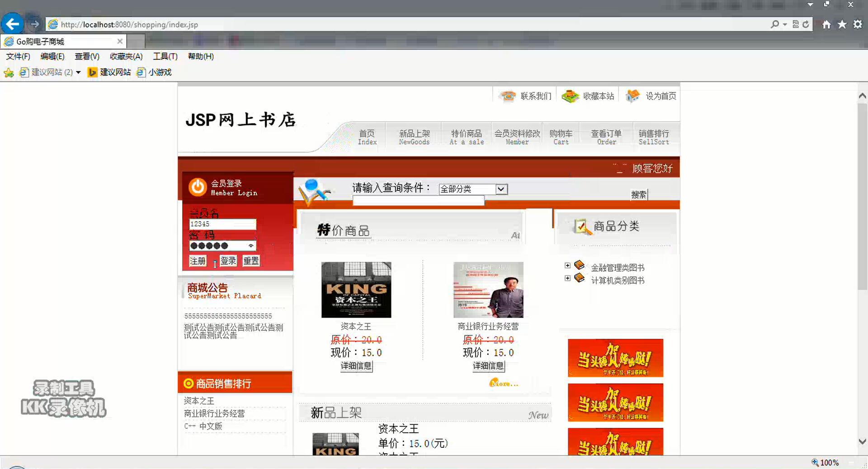Open the browser Tools gear icon

click(858, 24)
